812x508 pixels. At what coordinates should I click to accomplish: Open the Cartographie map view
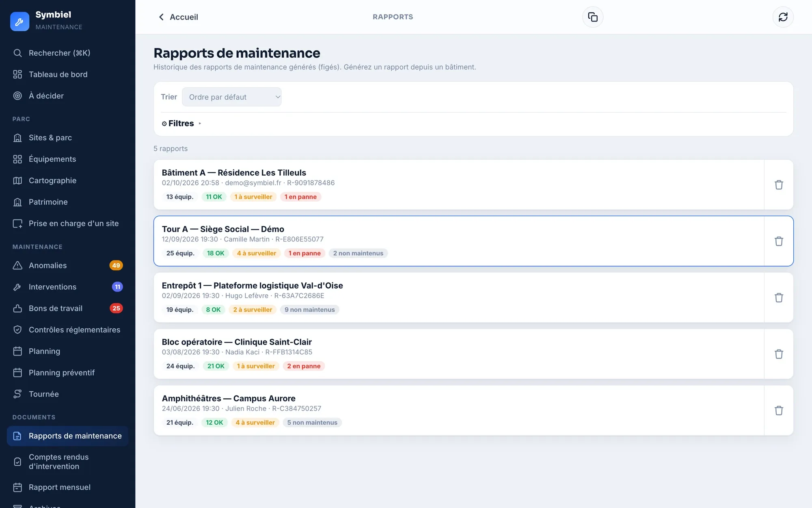[x=67, y=180]
